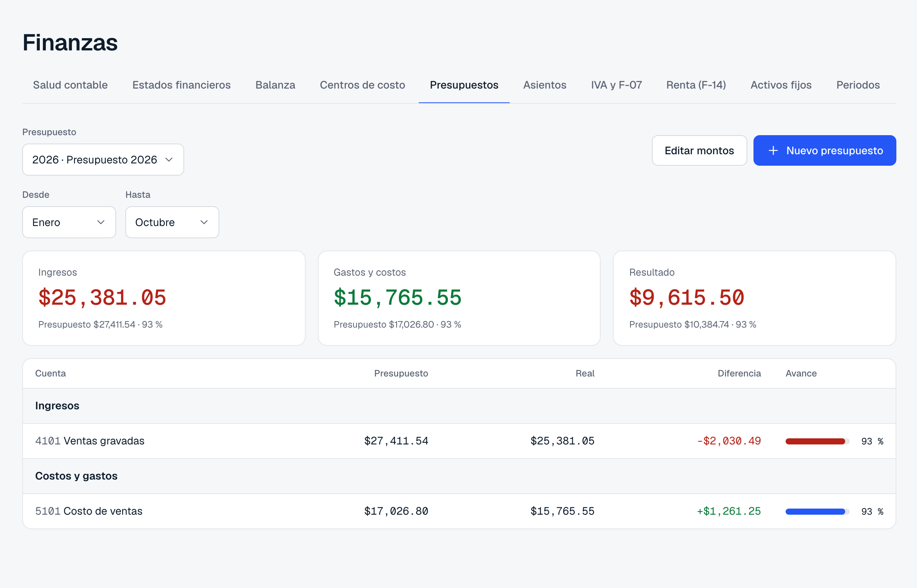Select the Presupuestos tab
The height and width of the screenshot is (588, 917).
(x=464, y=85)
